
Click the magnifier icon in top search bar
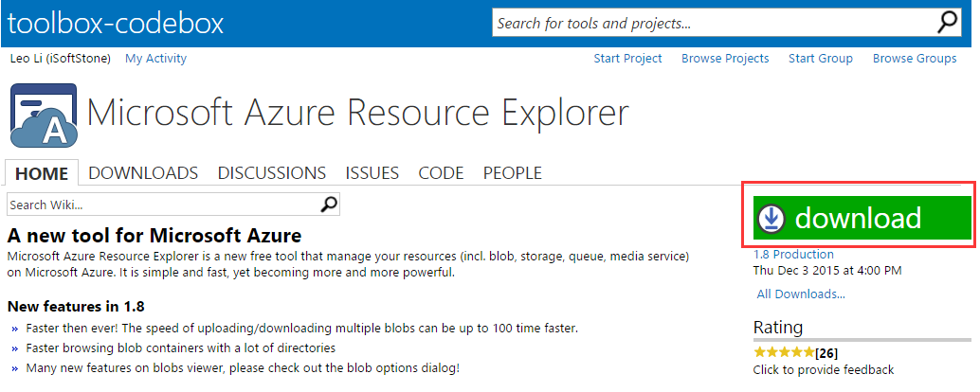[x=948, y=23]
